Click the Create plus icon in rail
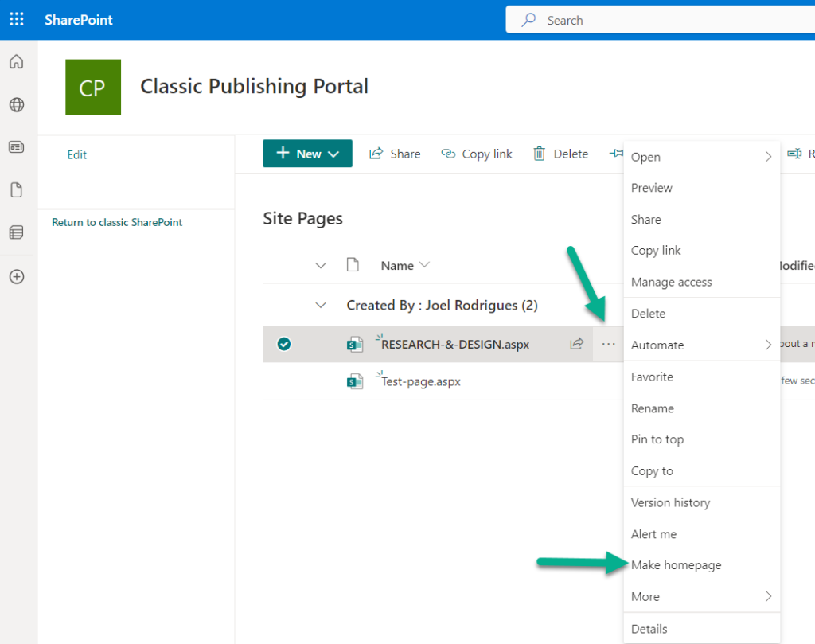 [x=17, y=277]
